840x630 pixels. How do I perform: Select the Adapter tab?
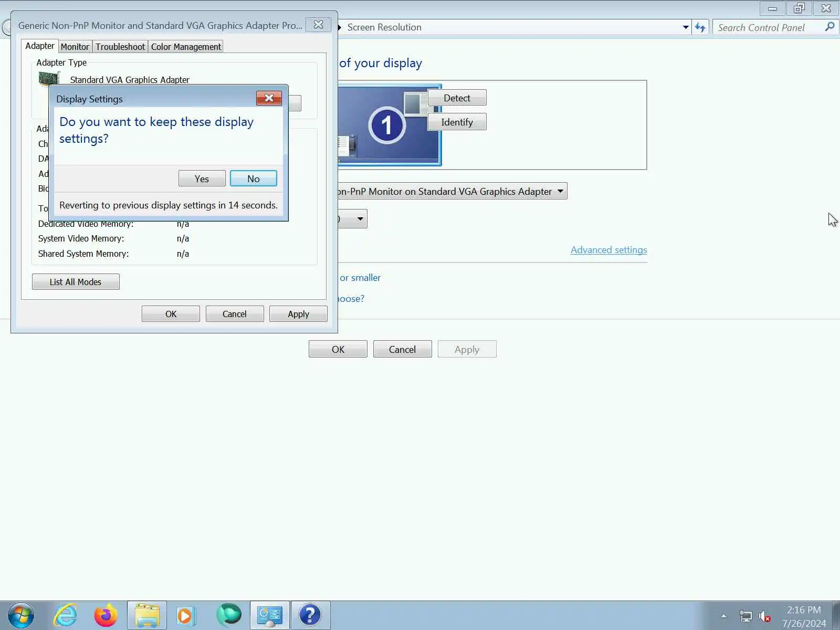(40, 46)
